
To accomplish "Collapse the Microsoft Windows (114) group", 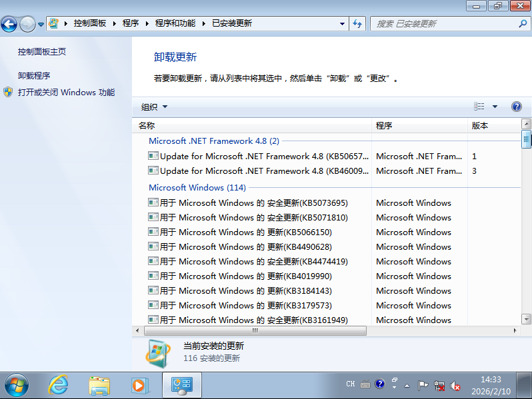I will pos(197,188).
